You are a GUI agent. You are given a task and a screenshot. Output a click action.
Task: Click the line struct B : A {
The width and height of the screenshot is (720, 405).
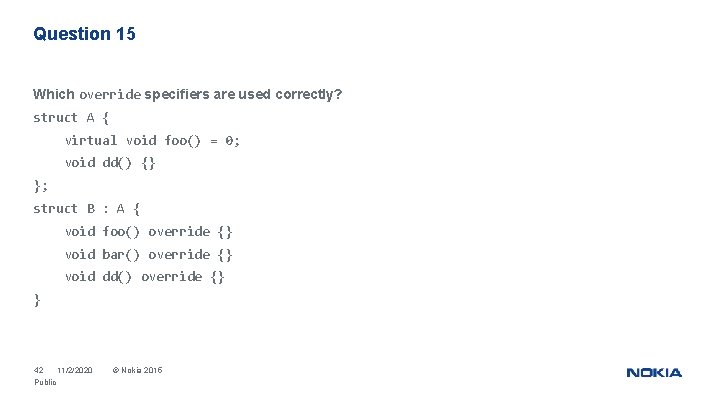(86, 209)
